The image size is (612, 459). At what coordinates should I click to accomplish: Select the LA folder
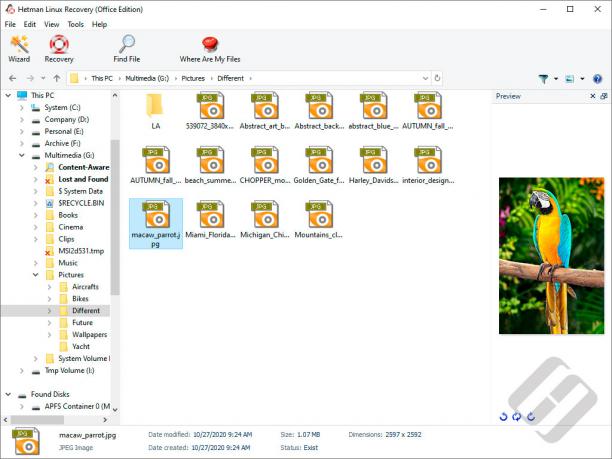[x=155, y=111]
